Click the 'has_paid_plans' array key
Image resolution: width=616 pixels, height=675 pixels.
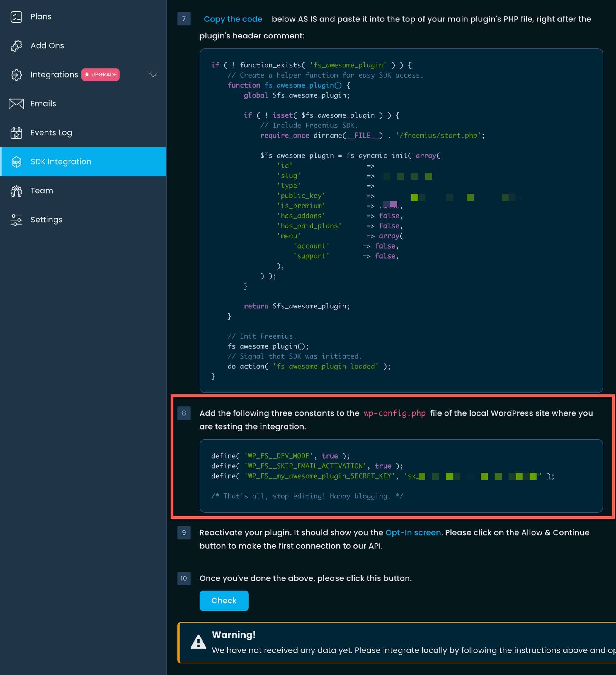(x=309, y=226)
